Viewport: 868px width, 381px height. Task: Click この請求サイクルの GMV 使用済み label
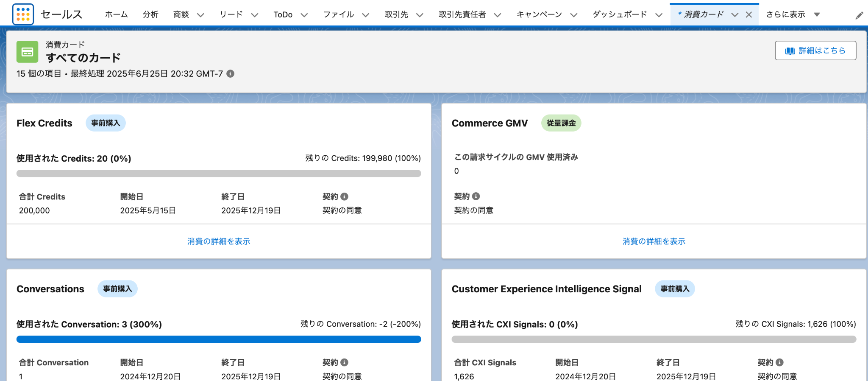point(516,157)
